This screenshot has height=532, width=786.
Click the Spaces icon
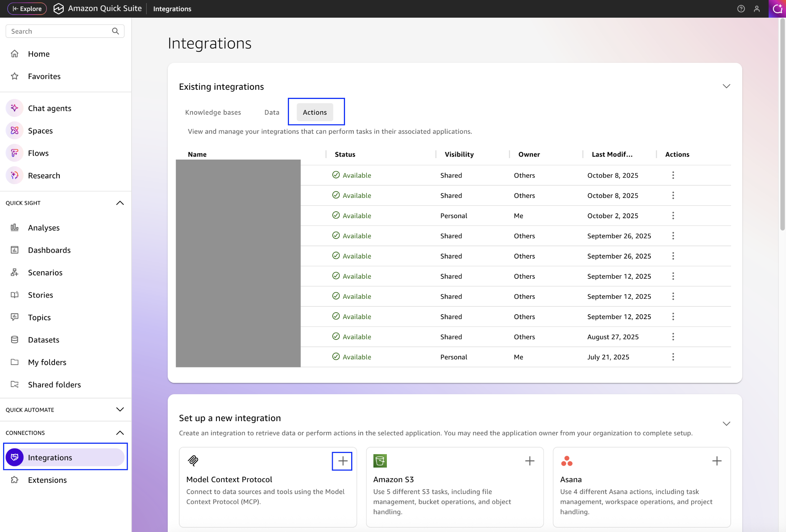[x=15, y=130]
